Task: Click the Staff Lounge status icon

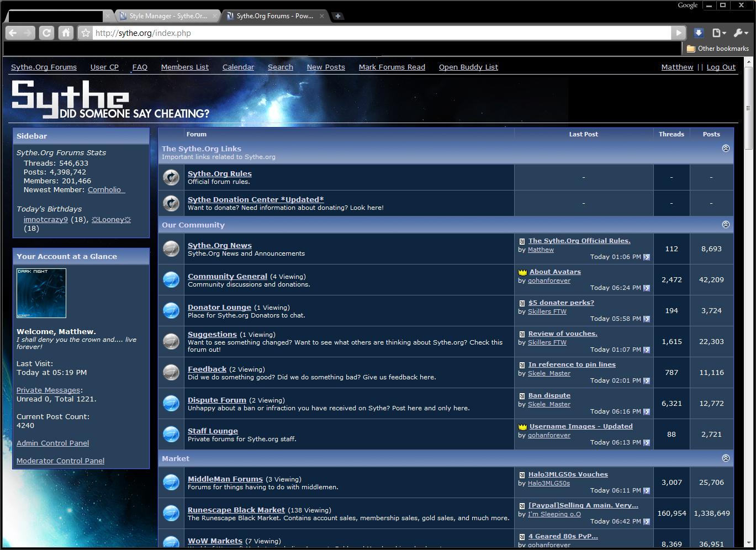Action: [171, 435]
